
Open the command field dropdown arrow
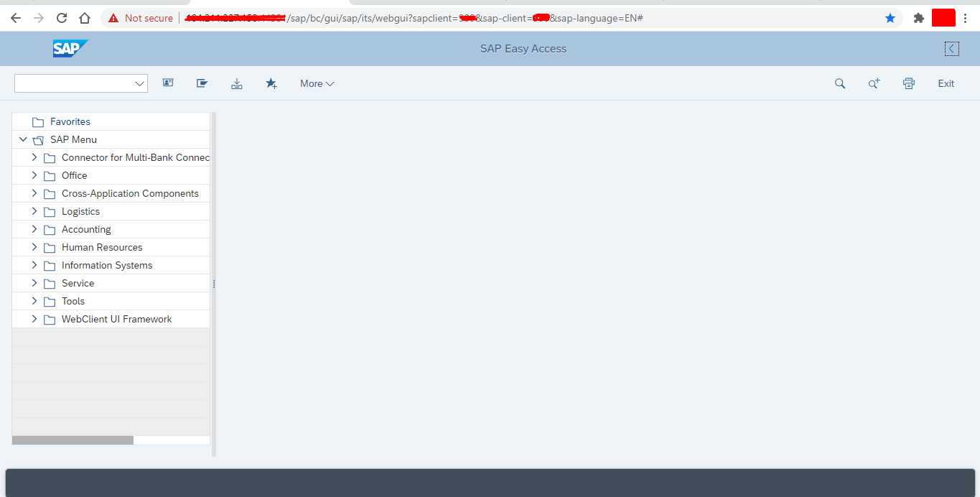(139, 83)
